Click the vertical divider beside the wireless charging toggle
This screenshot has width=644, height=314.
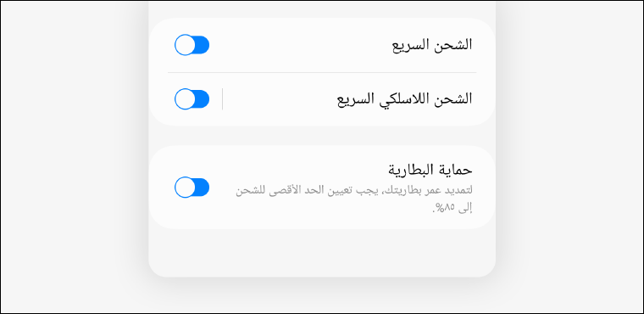pos(222,99)
